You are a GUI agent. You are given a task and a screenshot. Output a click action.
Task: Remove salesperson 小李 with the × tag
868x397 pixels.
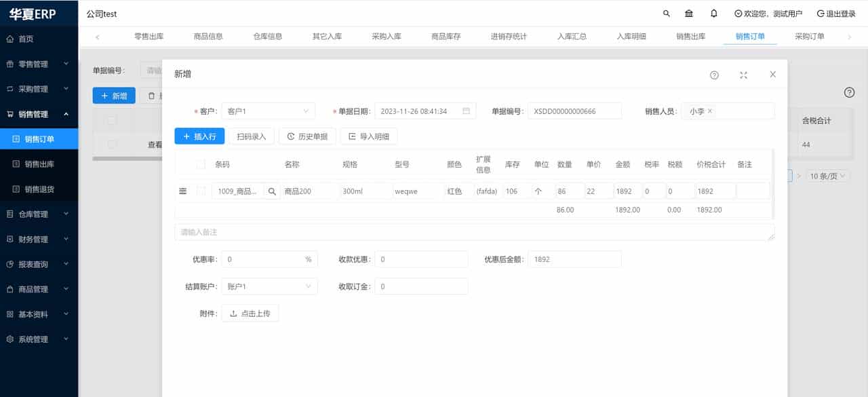coord(709,110)
